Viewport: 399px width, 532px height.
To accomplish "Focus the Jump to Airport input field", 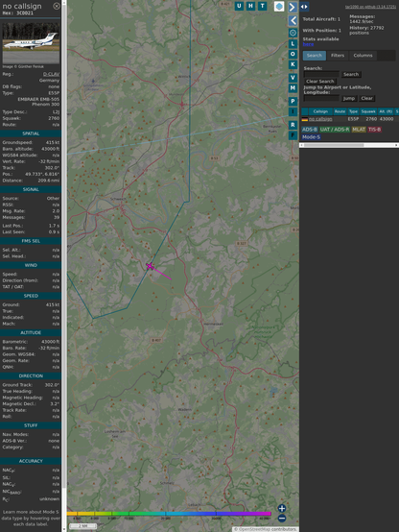I will tap(321, 98).
